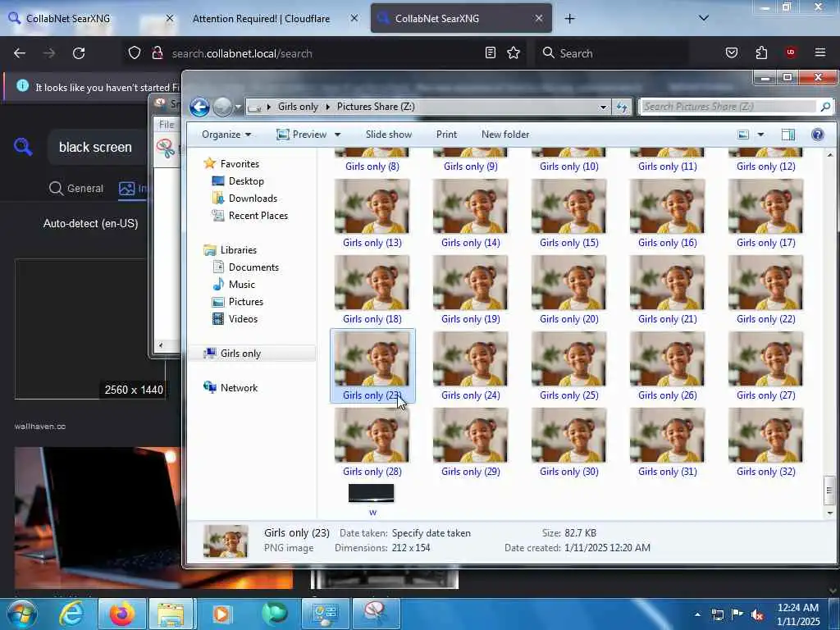Open Windows Explorer taskbar icon

pyautogui.click(x=171, y=614)
